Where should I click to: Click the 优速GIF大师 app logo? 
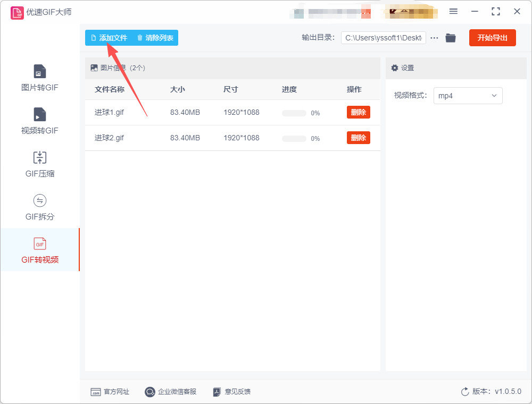click(x=17, y=13)
